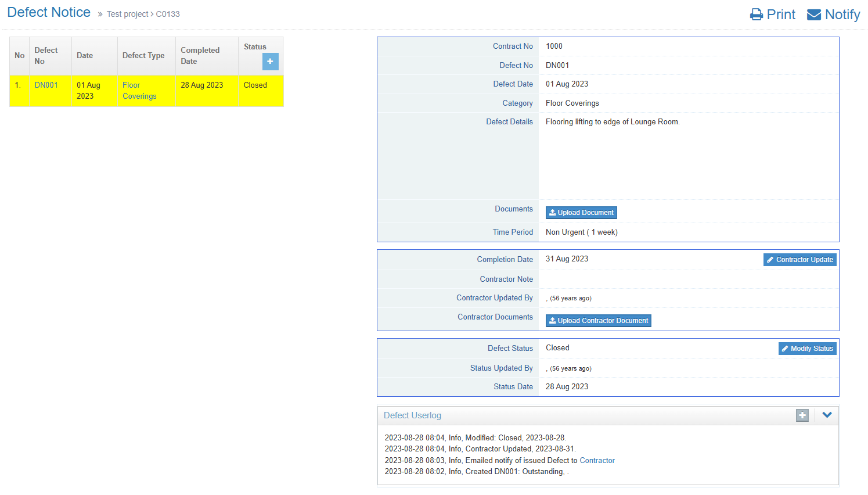Click the Defect Userlog panel heading

412,415
